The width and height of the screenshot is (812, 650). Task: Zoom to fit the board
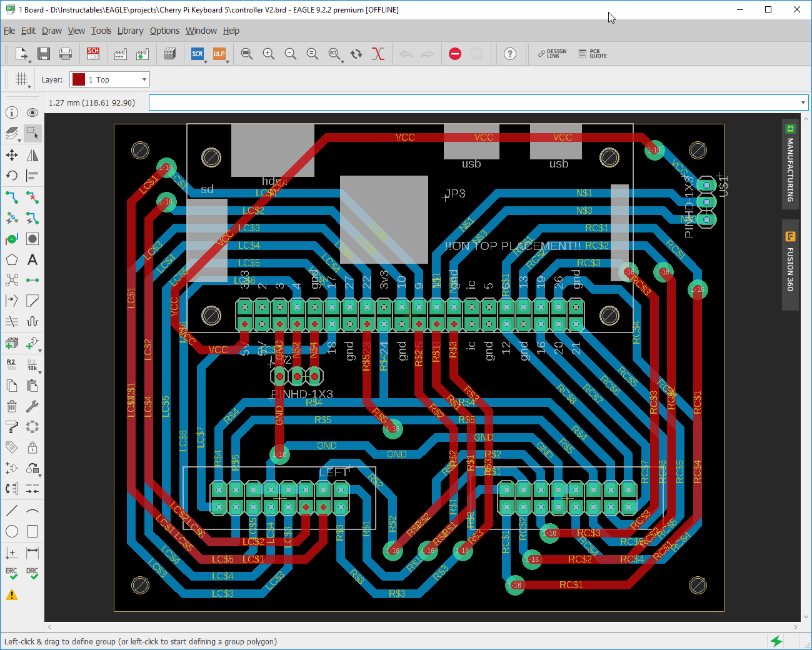click(247, 54)
